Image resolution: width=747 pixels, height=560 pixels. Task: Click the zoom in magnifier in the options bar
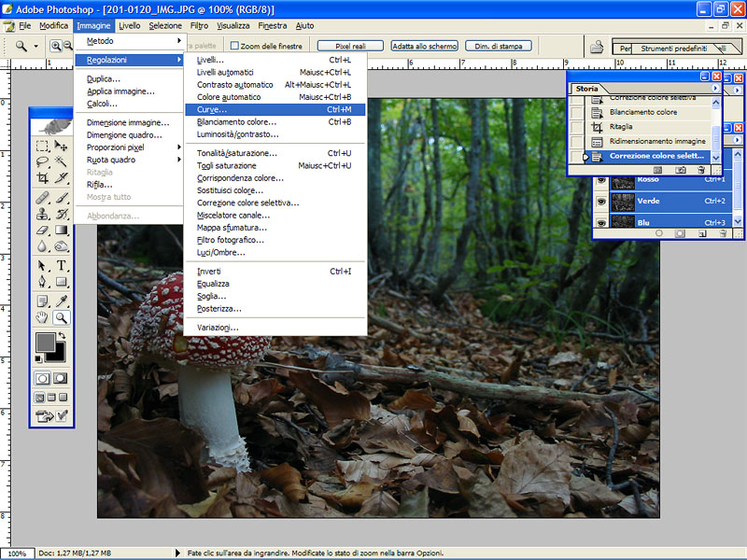coord(56,46)
